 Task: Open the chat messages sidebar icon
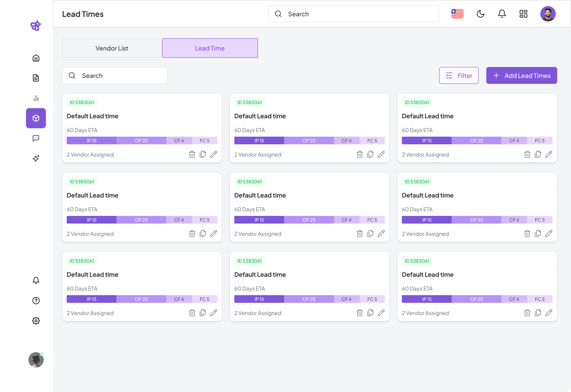coord(36,138)
